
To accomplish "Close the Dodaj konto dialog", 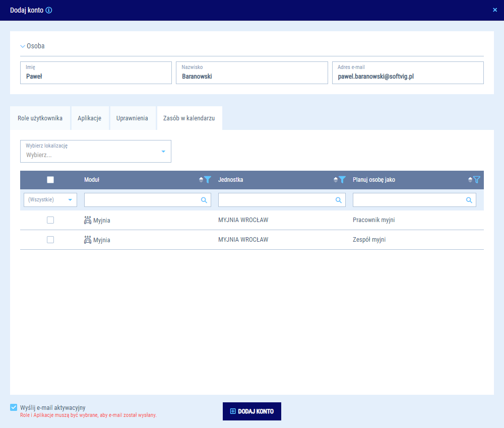I will (x=495, y=10).
